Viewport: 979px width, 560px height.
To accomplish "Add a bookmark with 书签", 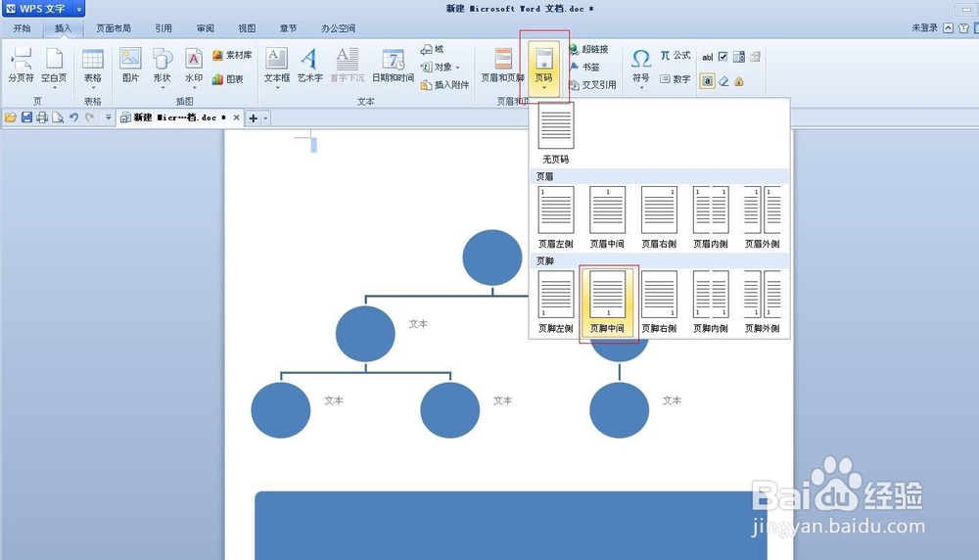I will (x=585, y=67).
